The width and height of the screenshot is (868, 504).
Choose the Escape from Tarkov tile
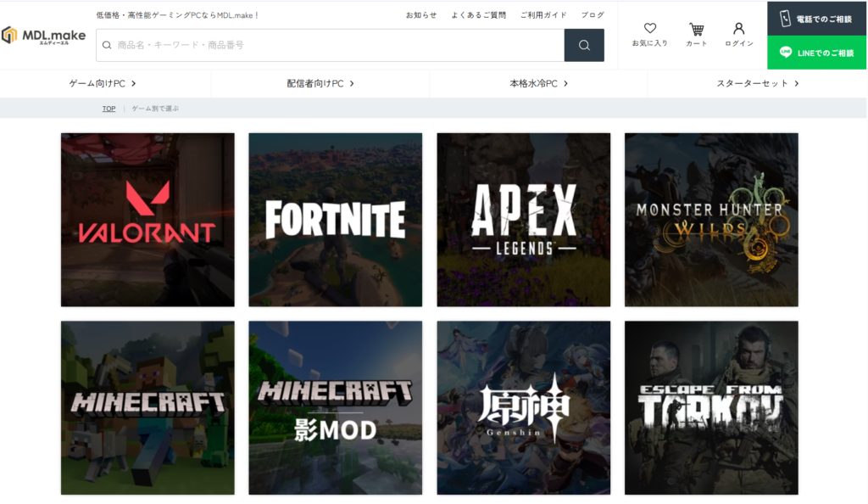coord(711,407)
